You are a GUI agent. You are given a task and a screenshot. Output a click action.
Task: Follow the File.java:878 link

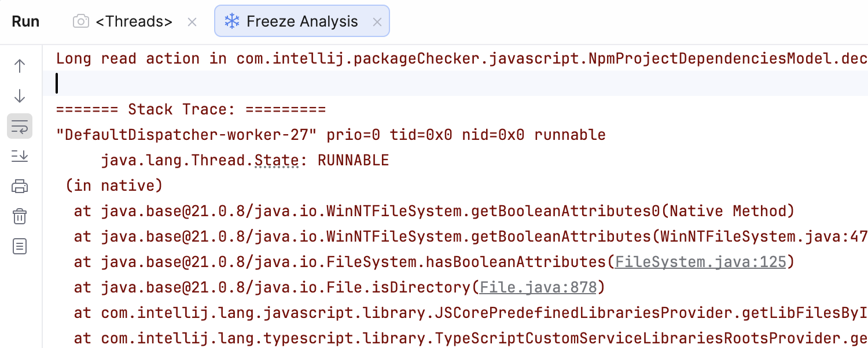(x=539, y=287)
